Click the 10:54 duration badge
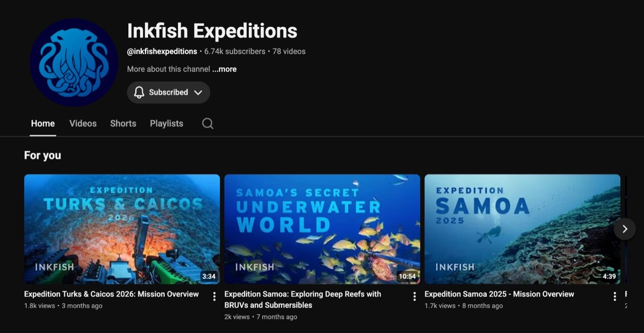This screenshot has width=644, height=333. [x=407, y=277]
